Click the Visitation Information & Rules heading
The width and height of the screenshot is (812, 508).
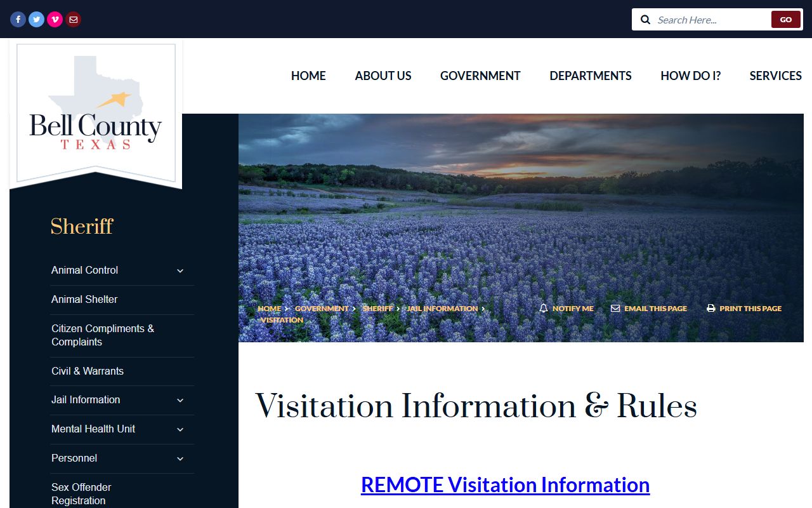476,406
